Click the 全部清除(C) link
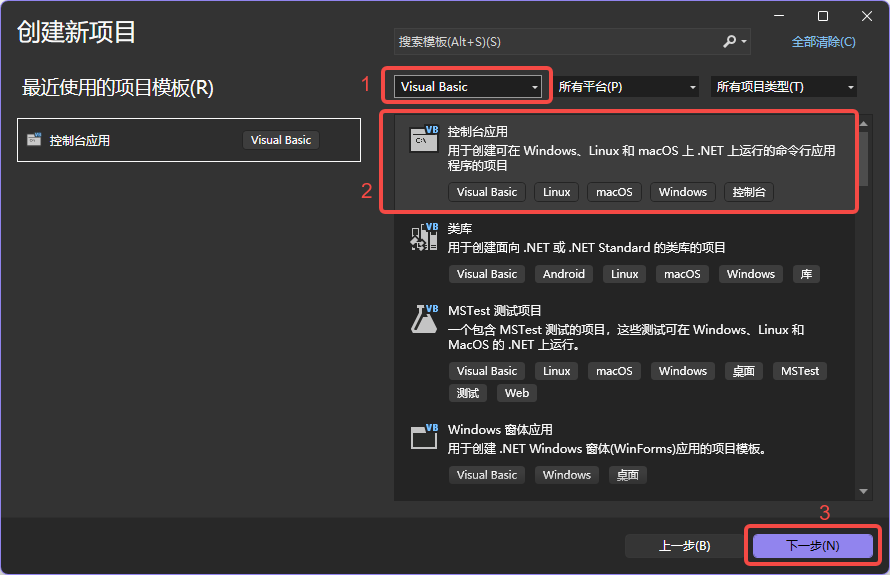The height and width of the screenshot is (575, 890). click(x=823, y=42)
